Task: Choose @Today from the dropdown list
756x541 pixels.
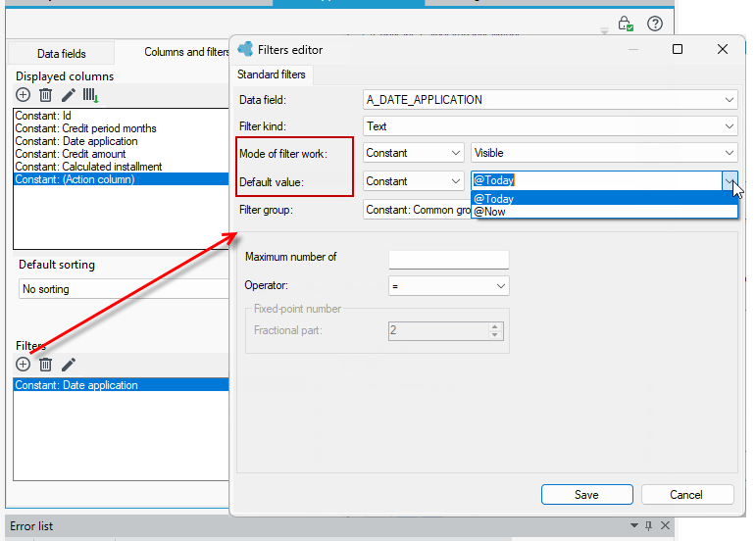Action: pyautogui.click(x=604, y=199)
